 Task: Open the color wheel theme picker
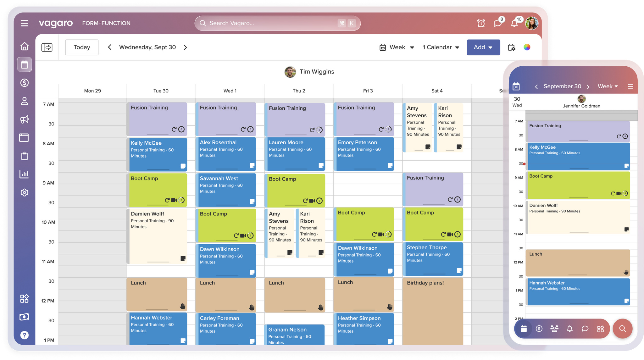click(x=527, y=47)
